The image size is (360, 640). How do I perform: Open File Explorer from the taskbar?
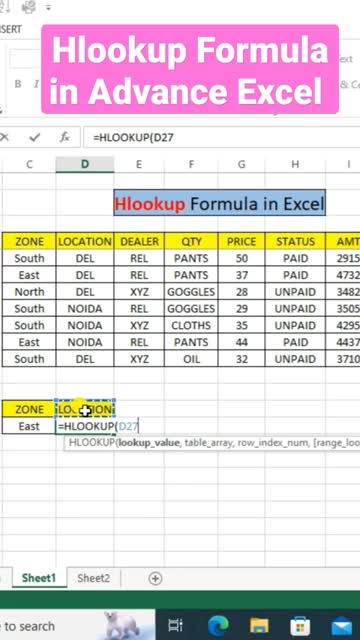pyautogui.click(x=259, y=625)
